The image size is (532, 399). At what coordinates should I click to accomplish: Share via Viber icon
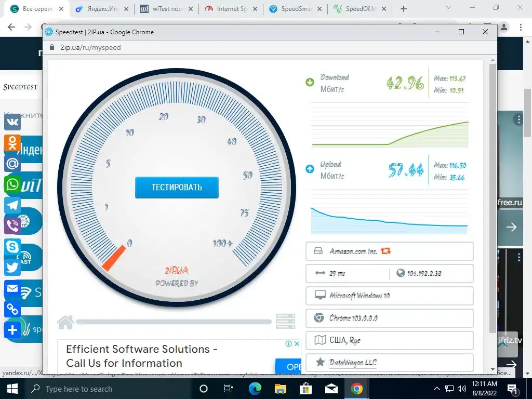(12, 226)
